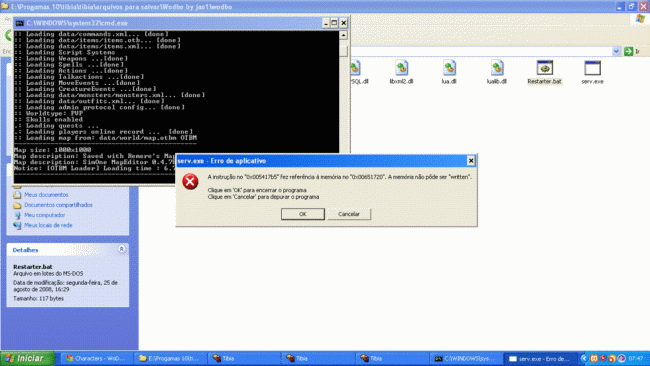
Task: Switch to the C:\WINDOWS\sys taskbar button
Action: 466,359
